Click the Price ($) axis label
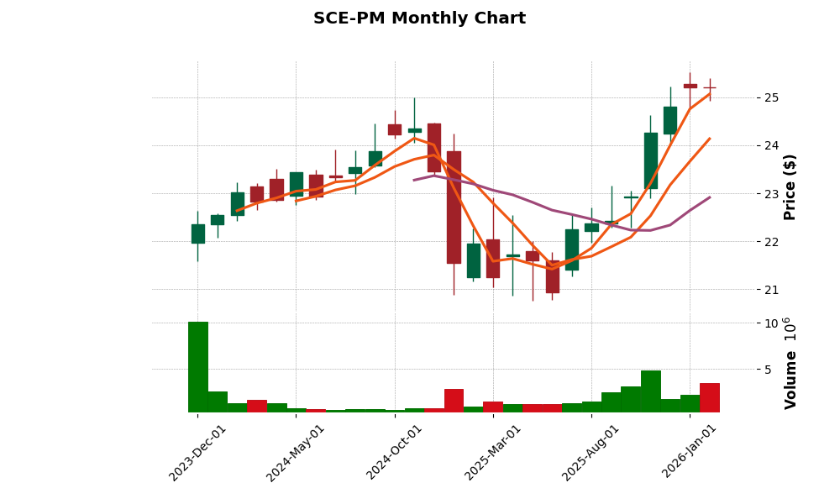The image size is (840, 504). pyautogui.click(x=790, y=186)
